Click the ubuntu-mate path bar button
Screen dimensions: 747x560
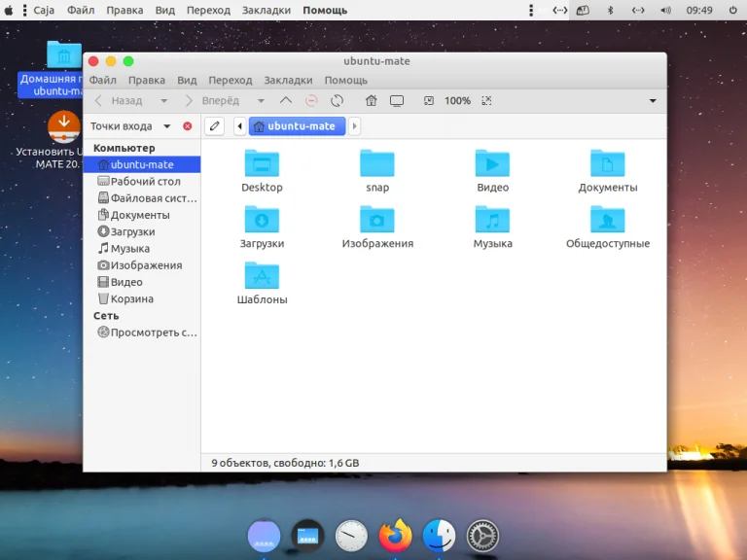pos(297,126)
